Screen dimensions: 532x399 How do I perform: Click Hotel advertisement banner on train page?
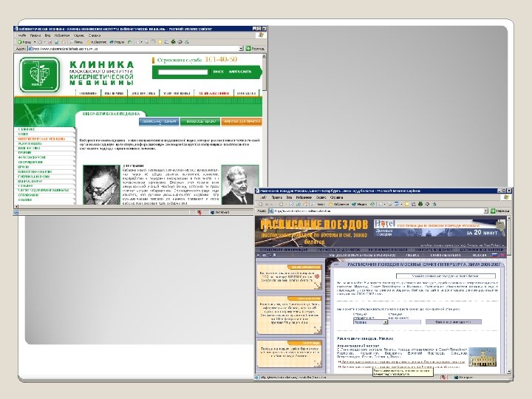(x=440, y=228)
